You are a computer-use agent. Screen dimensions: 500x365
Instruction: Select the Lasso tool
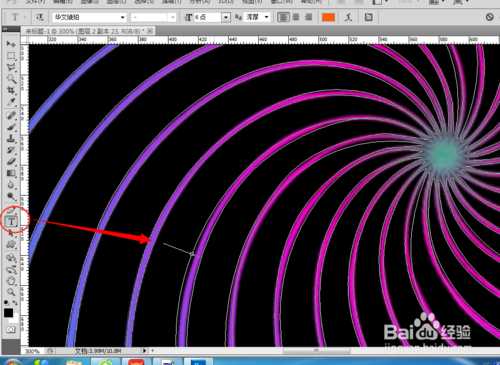click(11, 67)
